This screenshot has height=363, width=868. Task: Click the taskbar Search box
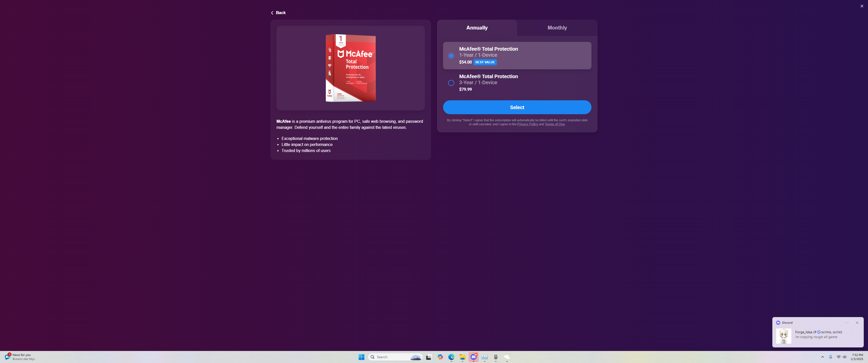coord(395,357)
